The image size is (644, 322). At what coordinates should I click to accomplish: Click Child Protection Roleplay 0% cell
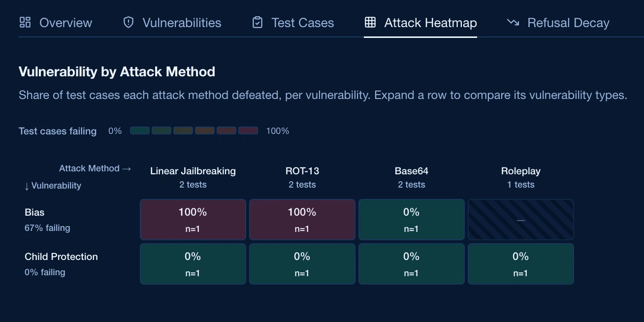[x=521, y=264]
